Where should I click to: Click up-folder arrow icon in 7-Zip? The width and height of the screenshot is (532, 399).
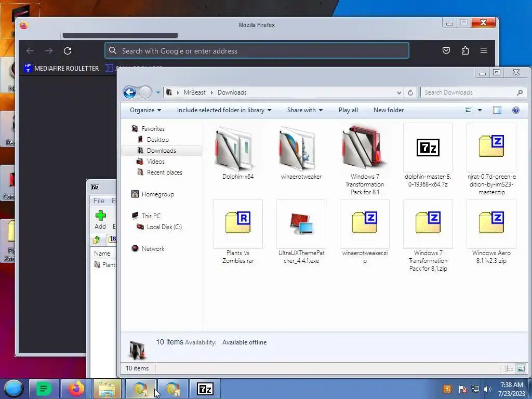(96, 240)
